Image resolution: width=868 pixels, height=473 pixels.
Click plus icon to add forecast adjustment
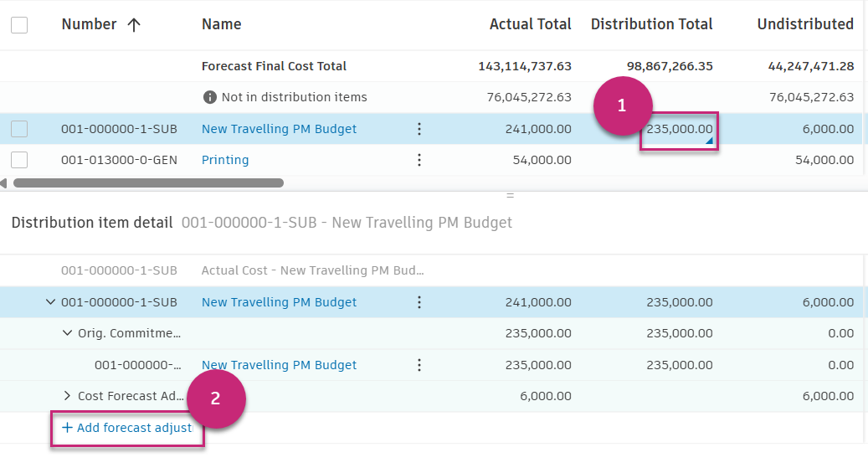coord(67,428)
